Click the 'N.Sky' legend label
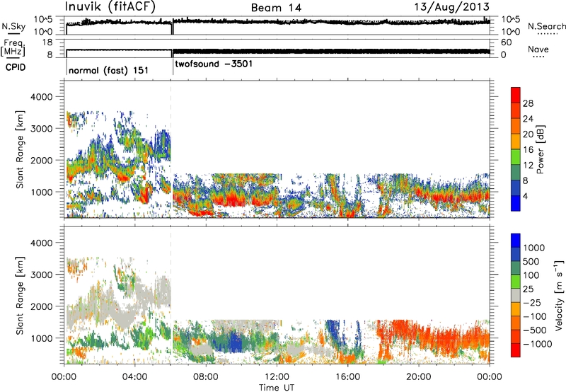Viewport: 566px width, 392px height. (x=13, y=26)
